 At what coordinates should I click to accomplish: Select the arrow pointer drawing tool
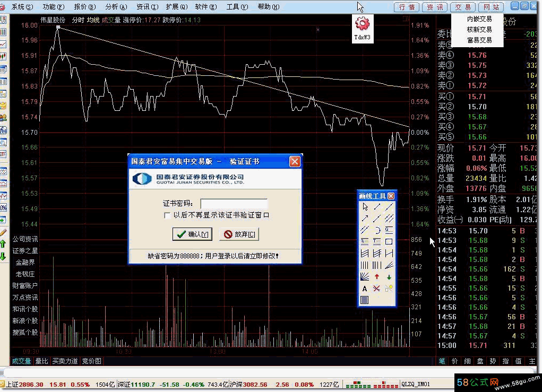click(365, 206)
